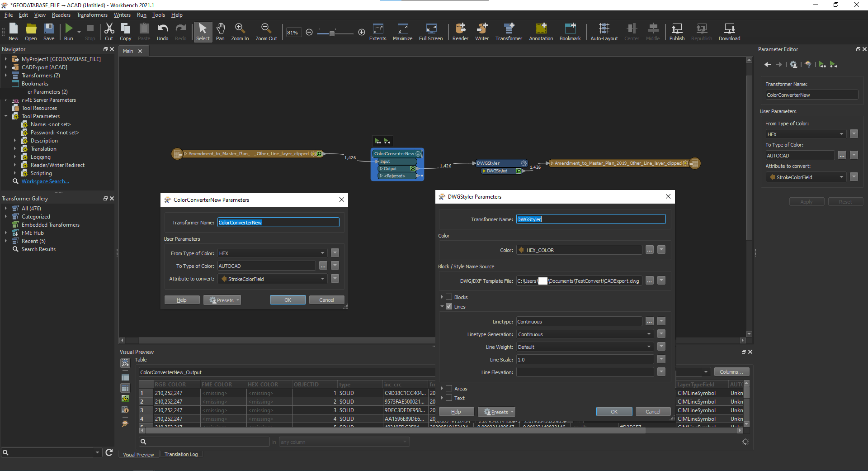Click the canvas horizontal scrollbar

coord(287,340)
